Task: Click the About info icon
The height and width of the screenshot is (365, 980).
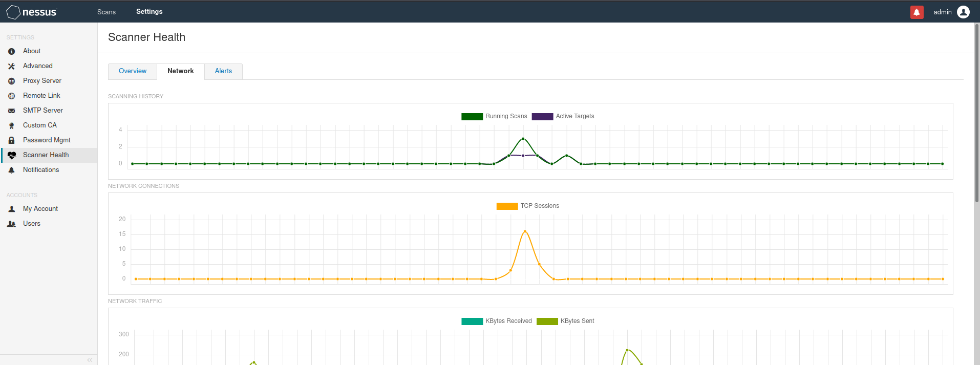Action: (x=11, y=51)
